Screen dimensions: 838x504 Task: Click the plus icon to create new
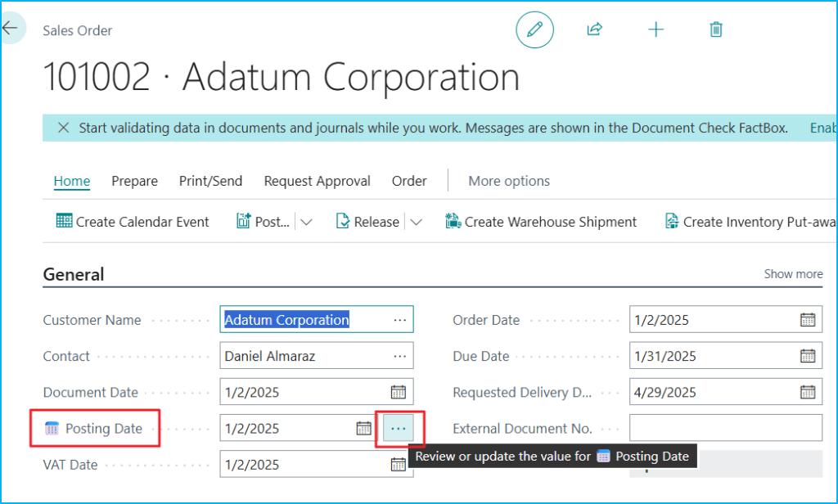[656, 30]
